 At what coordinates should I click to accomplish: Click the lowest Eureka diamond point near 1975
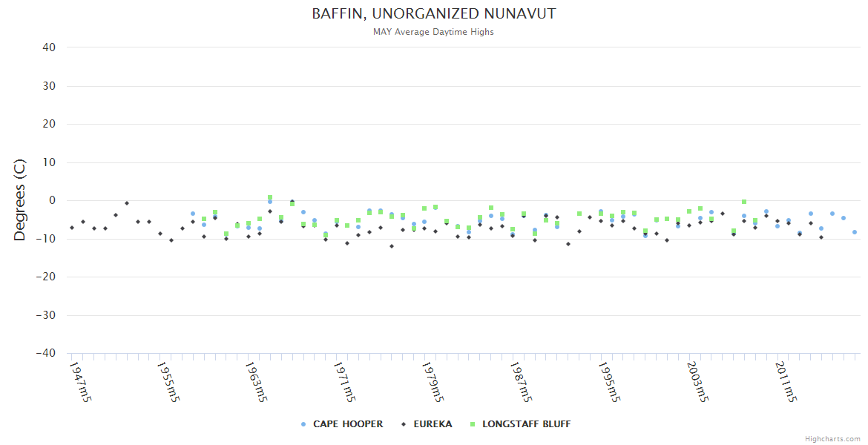coord(392,246)
